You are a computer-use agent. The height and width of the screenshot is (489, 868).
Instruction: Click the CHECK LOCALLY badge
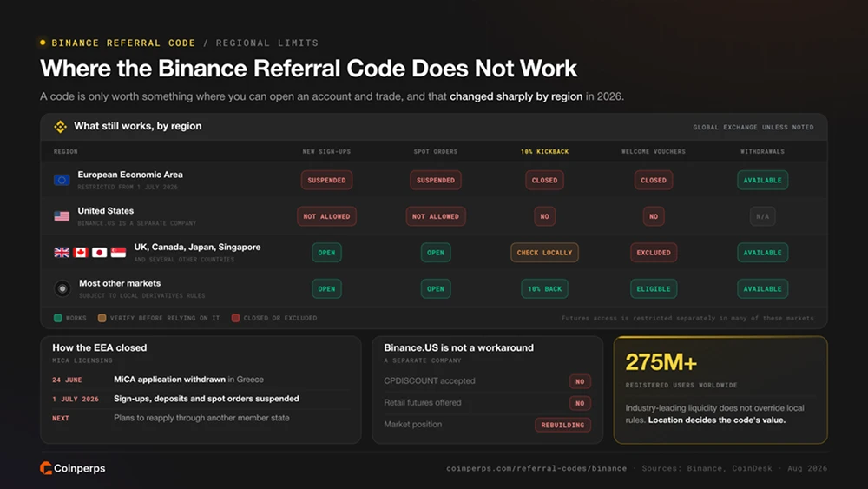(x=545, y=253)
